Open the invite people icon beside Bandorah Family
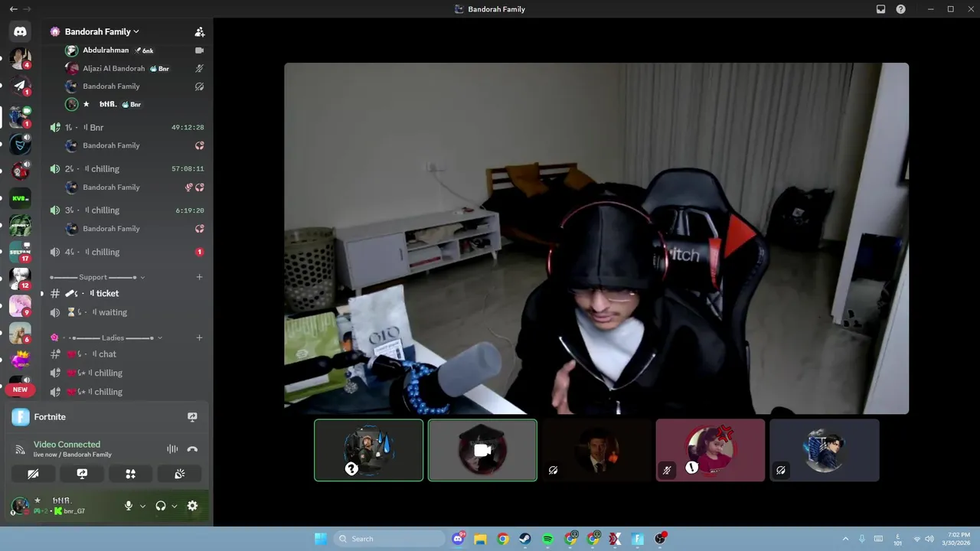 tap(199, 32)
